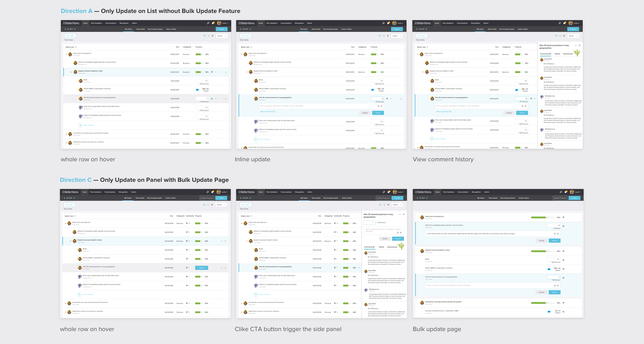This screenshot has width=644, height=344.
Task: Direction C hover screen: pie chart view icon
Action: pyautogui.click(x=212, y=205)
